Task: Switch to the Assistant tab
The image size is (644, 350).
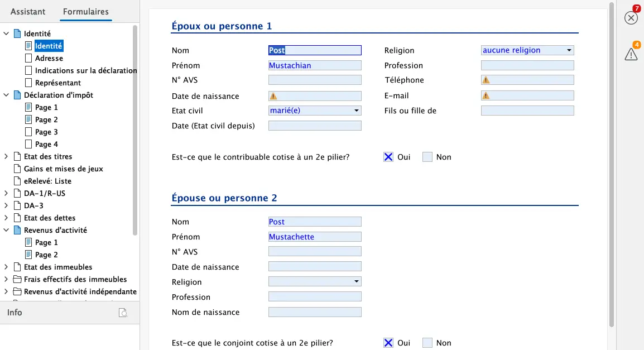Action: 27,11
